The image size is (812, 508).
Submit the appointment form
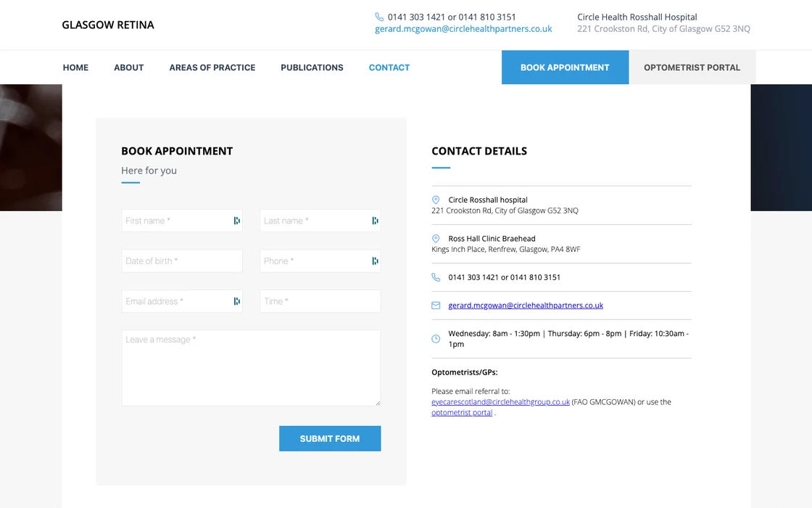point(330,438)
